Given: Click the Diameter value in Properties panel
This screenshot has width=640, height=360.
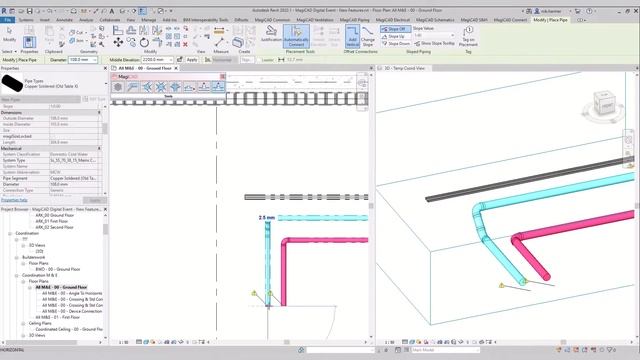Looking at the screenshot, I should click(x=74, y=184).
